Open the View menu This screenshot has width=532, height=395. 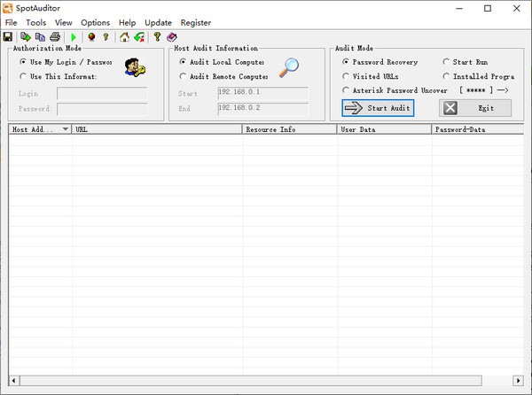pyautogui.click(x=64, y=23)
